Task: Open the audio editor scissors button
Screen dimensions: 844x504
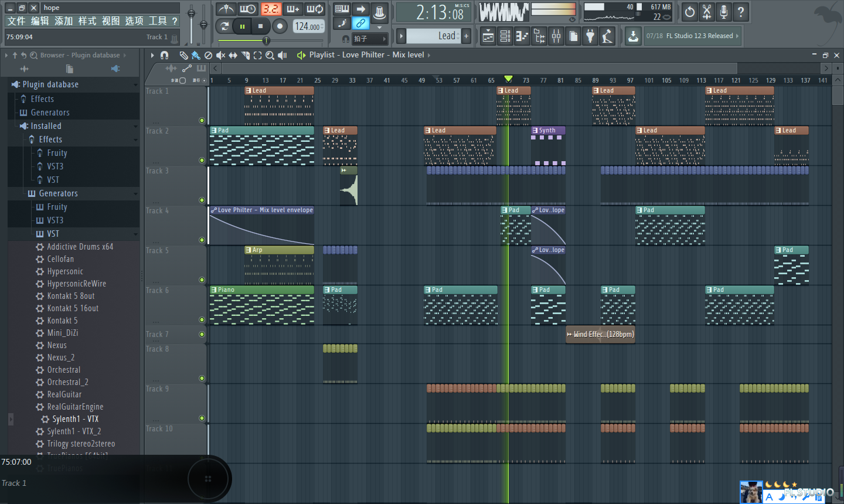Action: click(x=707, y=12)
